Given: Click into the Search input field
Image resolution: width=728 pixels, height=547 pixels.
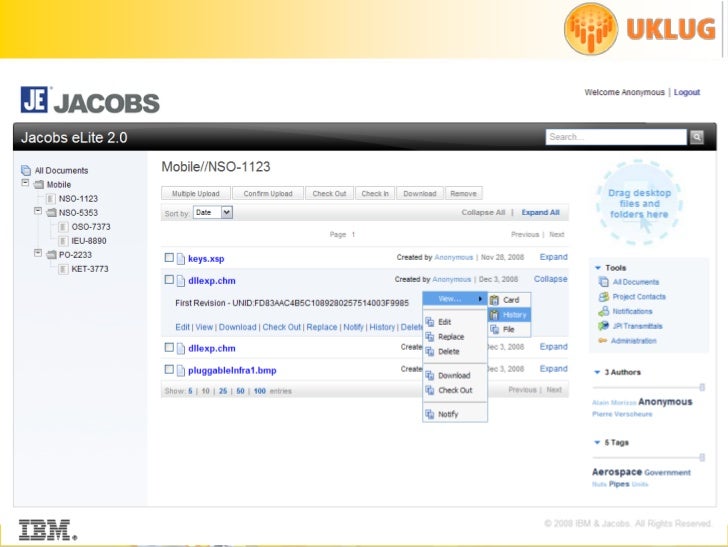Looking at the screenshot, I should point(616,137).
